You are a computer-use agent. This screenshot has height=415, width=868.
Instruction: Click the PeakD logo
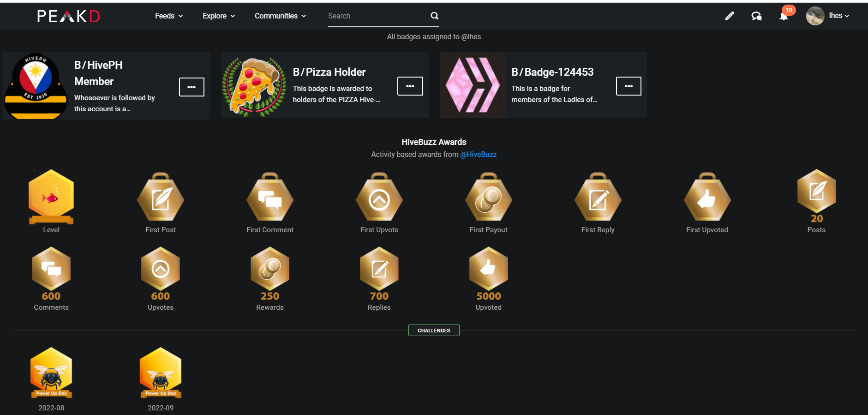pos(68,16)
